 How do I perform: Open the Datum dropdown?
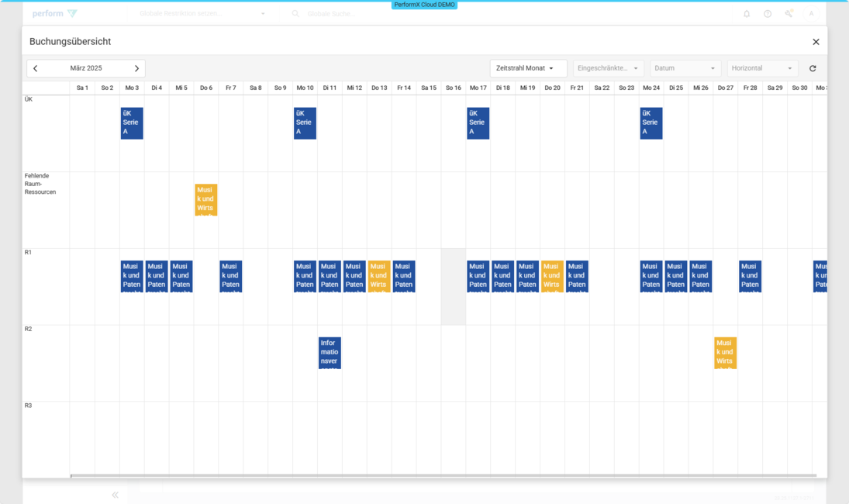pyautogui.click(x=685, y=68)
